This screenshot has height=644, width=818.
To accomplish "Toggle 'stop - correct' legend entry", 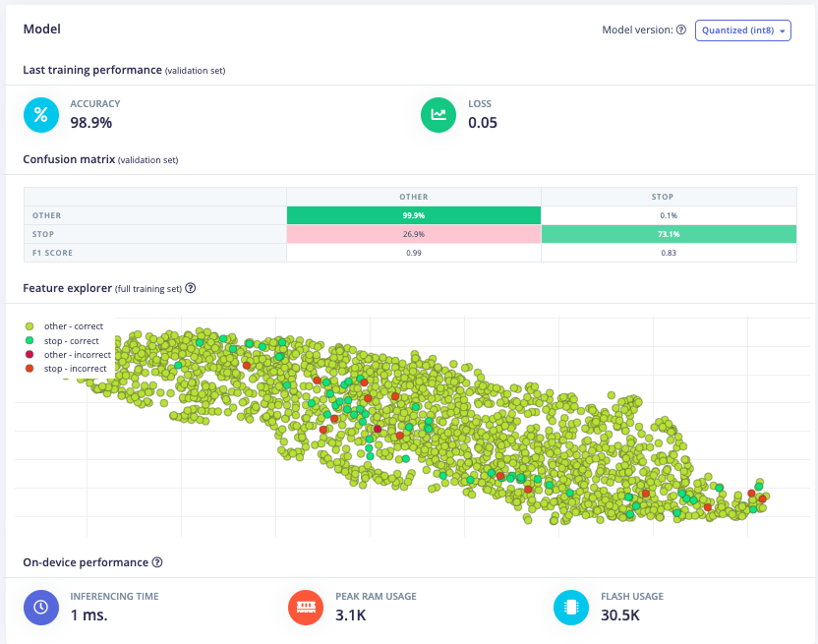I will 71,341.
